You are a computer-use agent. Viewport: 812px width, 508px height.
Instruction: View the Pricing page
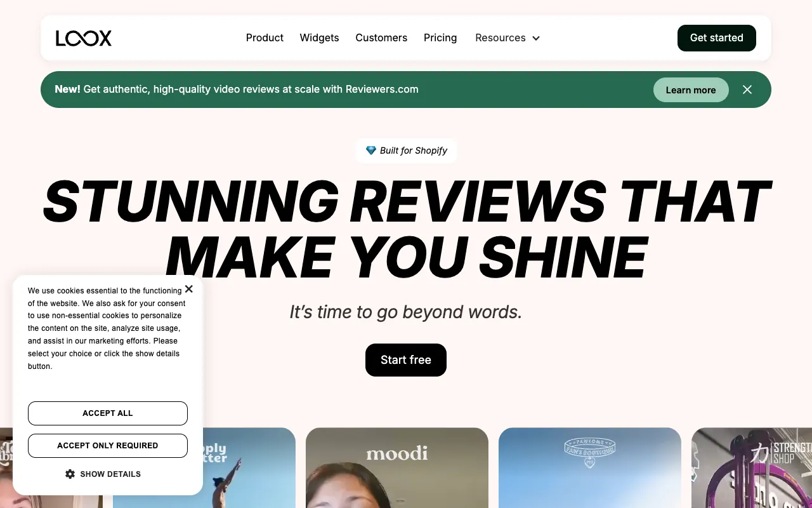click(x=440, y=38)
